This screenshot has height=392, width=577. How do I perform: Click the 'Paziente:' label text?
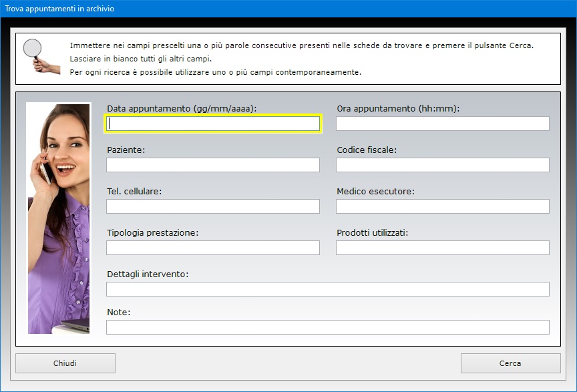[126, 150]
